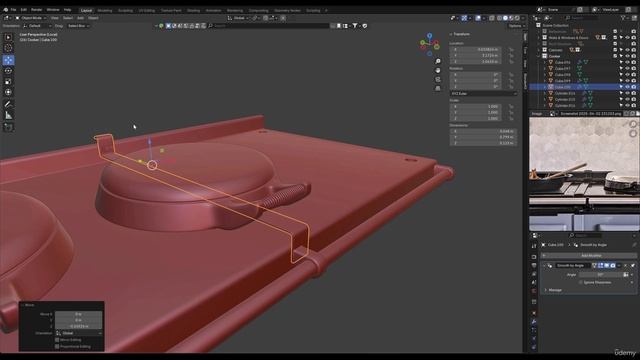Screen dimensions: 640x360
Task: Hide Cylinder.014 with its eye icon
Action: [627, 93]
